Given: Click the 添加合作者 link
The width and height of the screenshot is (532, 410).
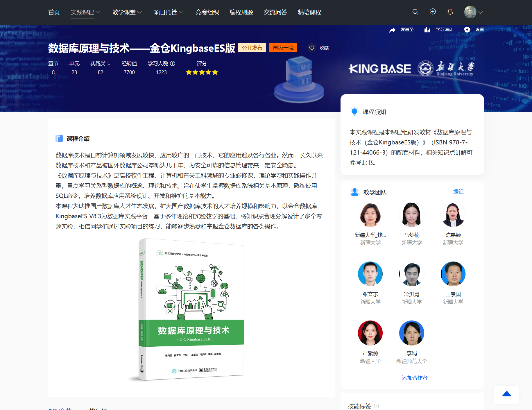Looking at the screenshot, I should pyautogui.click(x=413, y=378).
